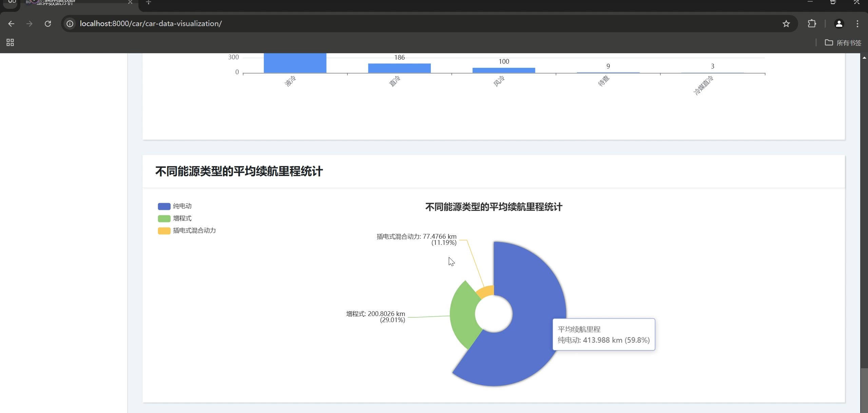Reload the current page
The height and width of the screenshot is (413, 868).
click(x=48, y=24)
